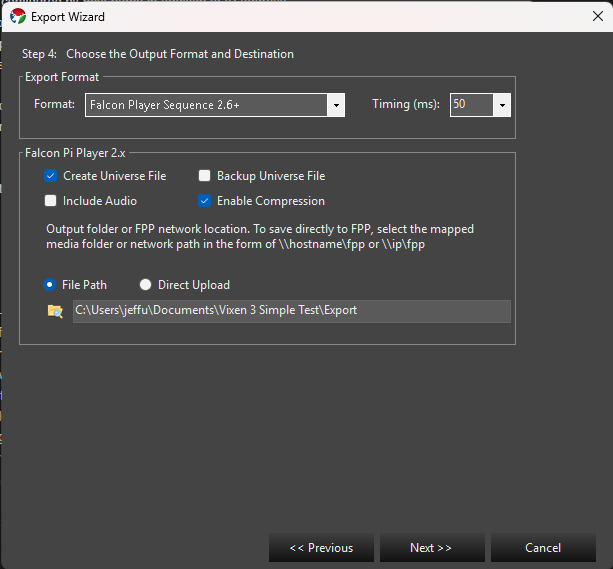Close the Export Wizard window
613x569 pixels.
(597, 16)
